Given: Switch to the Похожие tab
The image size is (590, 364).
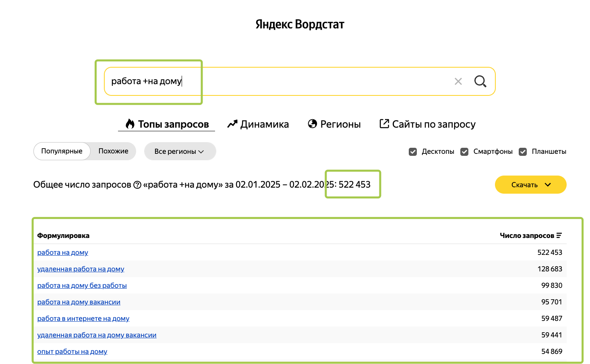Looking at the screenshot, I should click(x=113, y=151).
